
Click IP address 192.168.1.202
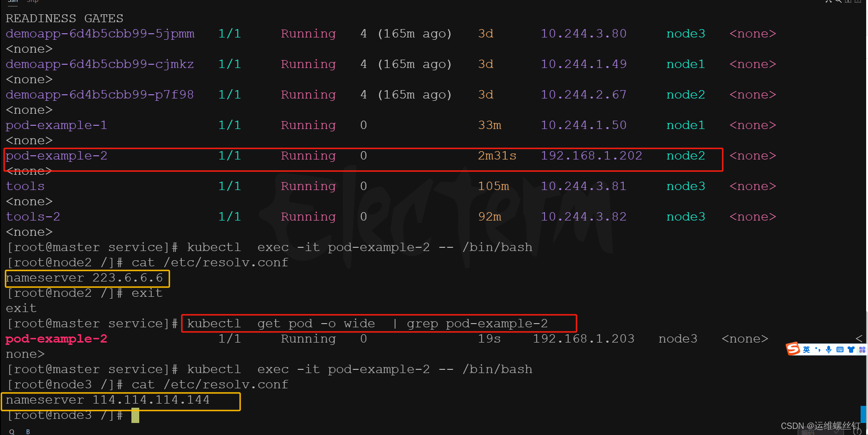pyautogui.click(x=591, y=156)
